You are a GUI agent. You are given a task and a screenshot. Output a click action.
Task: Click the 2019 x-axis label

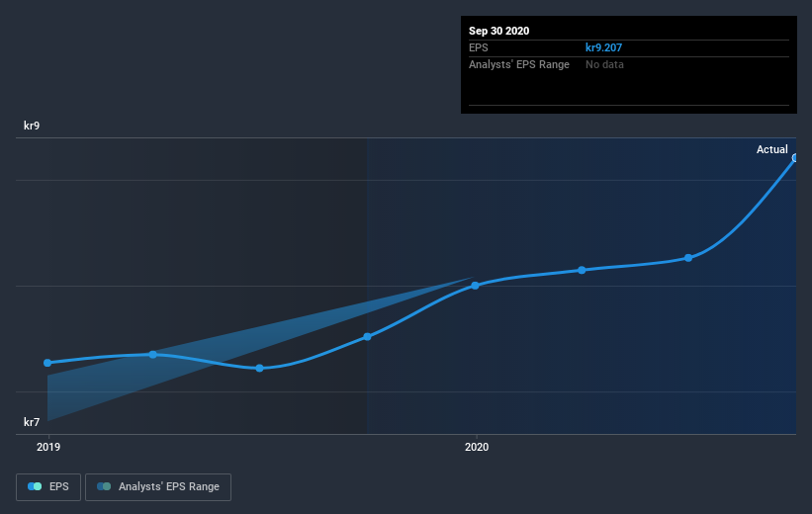48,447
